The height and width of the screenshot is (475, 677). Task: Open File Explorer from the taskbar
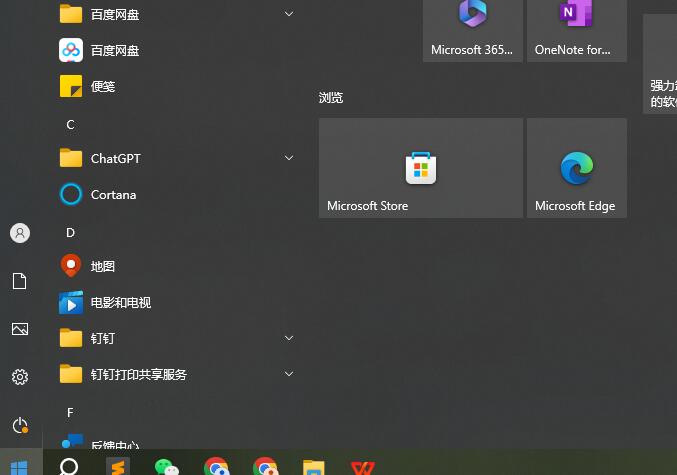click(x=314, y=467)
